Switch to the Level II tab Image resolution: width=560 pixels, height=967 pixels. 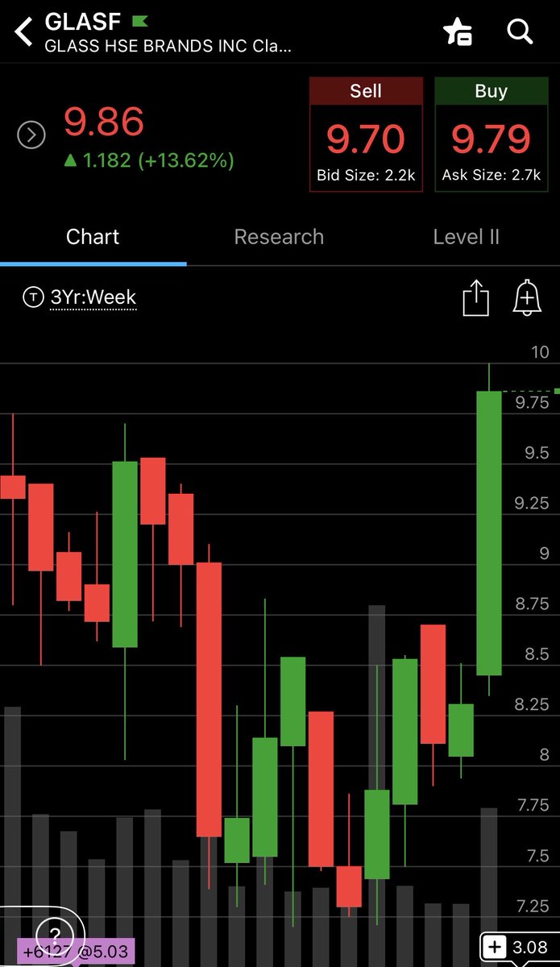pyautogui.click(x=466, y=237)
